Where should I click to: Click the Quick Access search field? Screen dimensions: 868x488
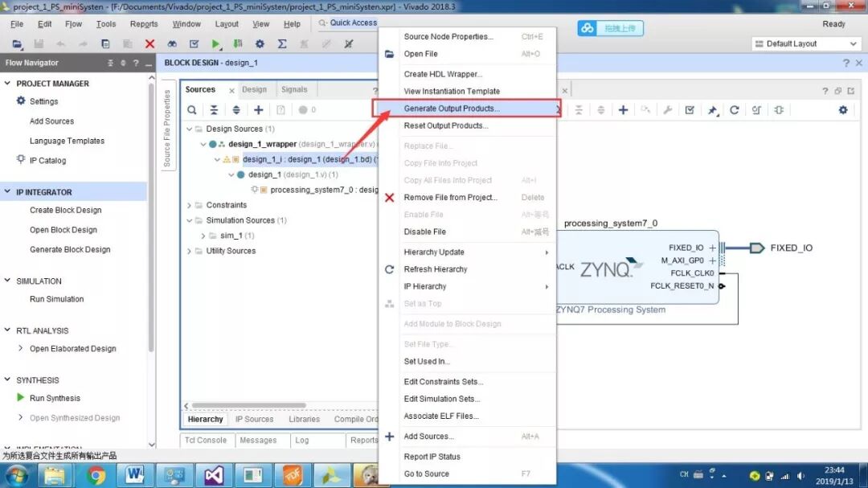(353, 23)
